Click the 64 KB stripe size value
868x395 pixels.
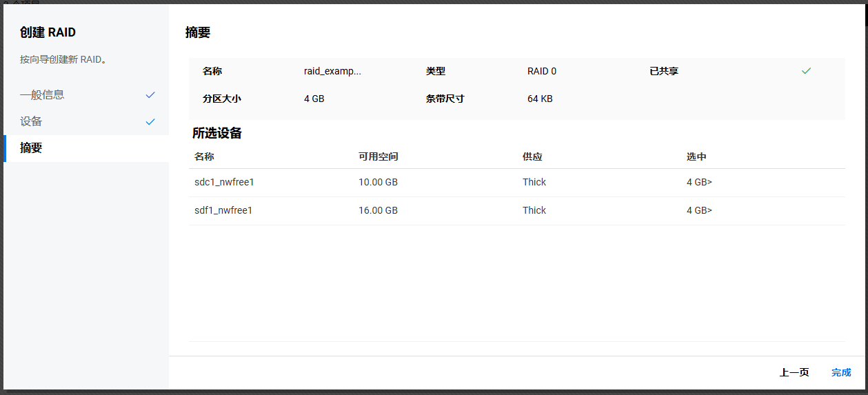(x=540, y=99)
